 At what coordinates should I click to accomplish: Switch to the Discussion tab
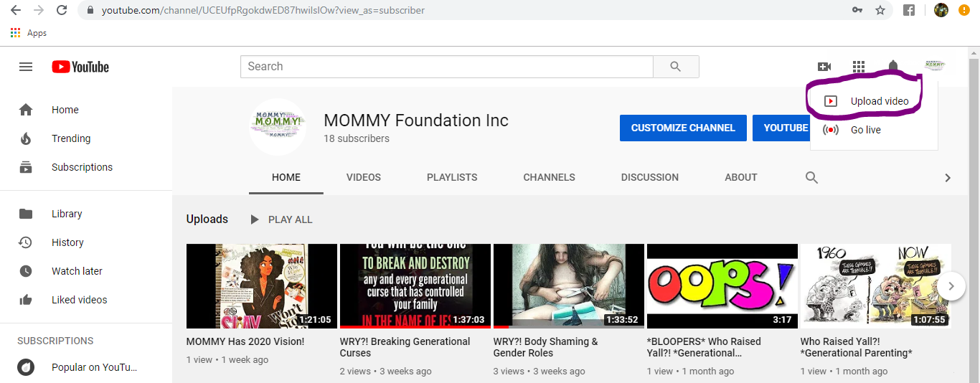pyautogui.click(x=650, y=177)
